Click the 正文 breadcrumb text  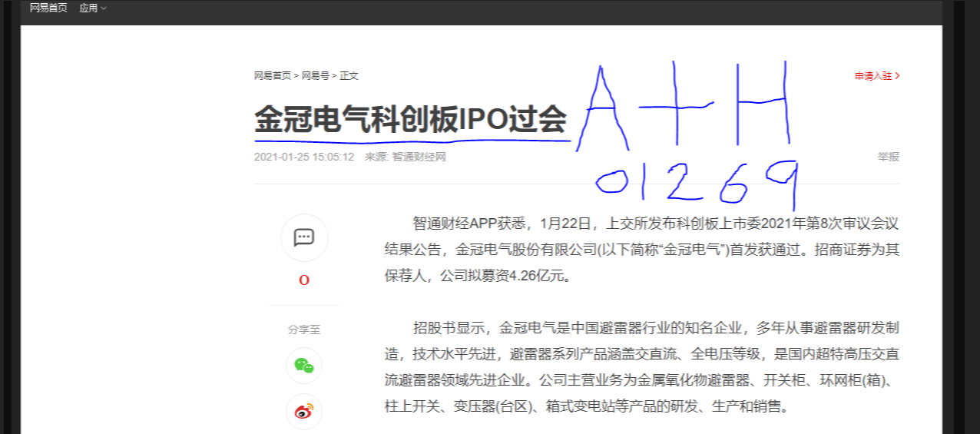pyautogui.click(x=349, y=76)
